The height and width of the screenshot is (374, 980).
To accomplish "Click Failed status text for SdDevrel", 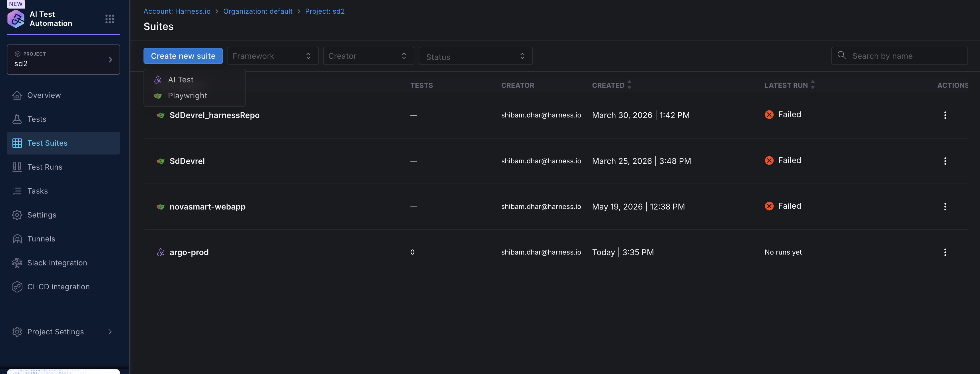I will [790, 160].
